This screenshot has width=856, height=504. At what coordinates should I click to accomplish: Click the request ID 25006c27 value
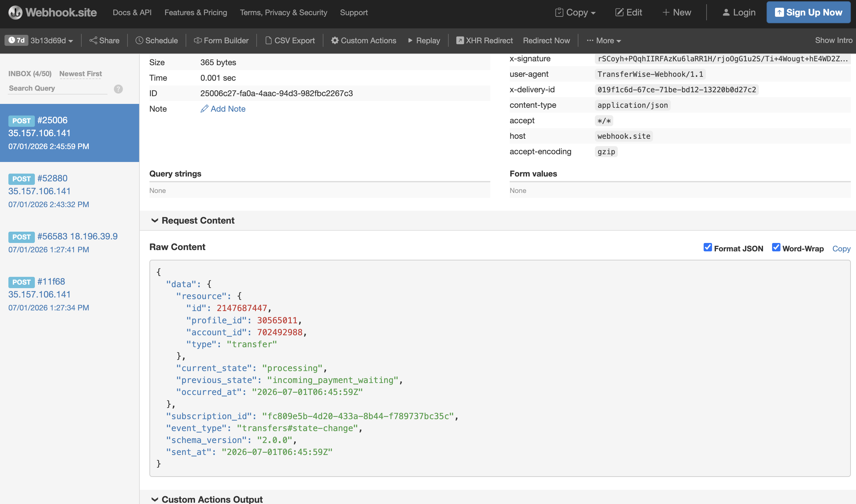coord(277,93)
